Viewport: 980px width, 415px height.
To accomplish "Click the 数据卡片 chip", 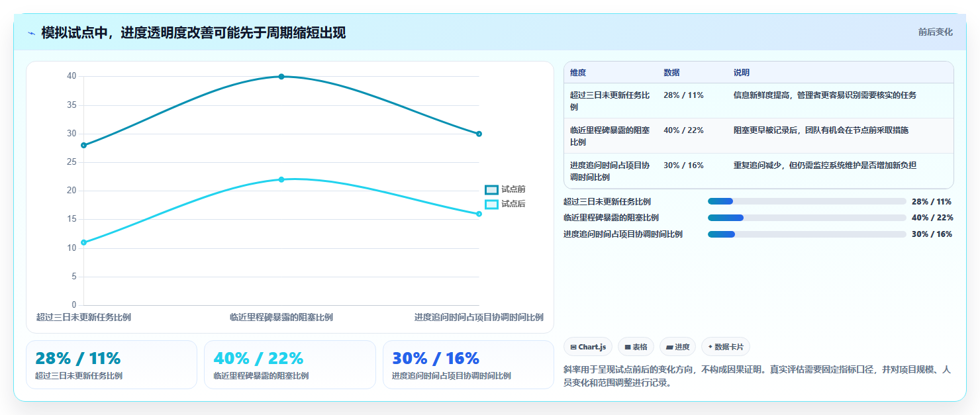I will [x=726, y=347].
